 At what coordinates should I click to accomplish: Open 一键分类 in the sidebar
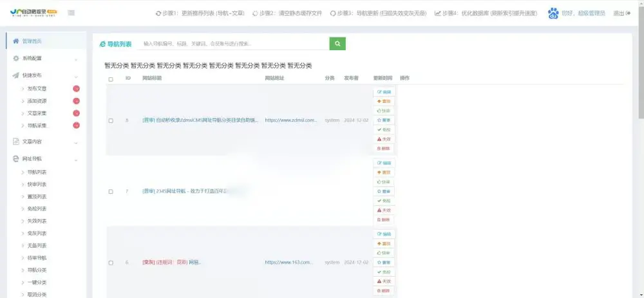37,283
